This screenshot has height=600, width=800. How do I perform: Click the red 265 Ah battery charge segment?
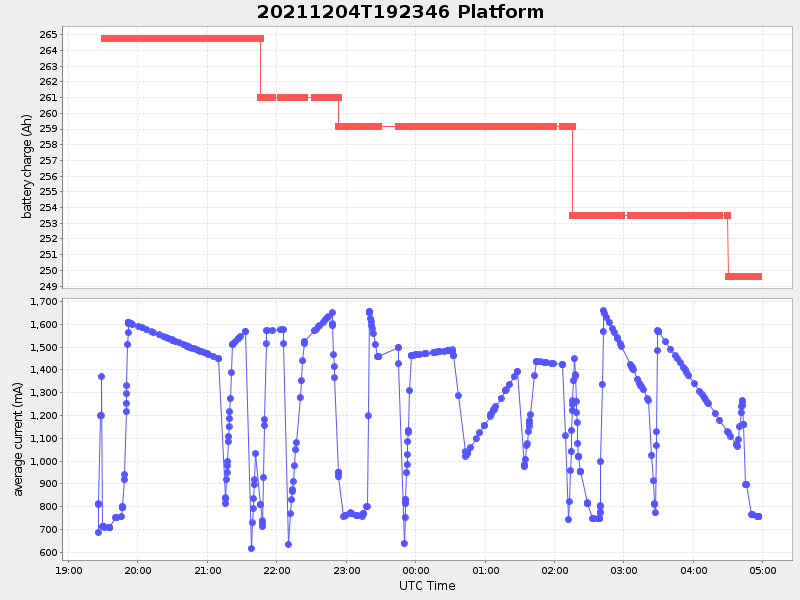[182, 38]
